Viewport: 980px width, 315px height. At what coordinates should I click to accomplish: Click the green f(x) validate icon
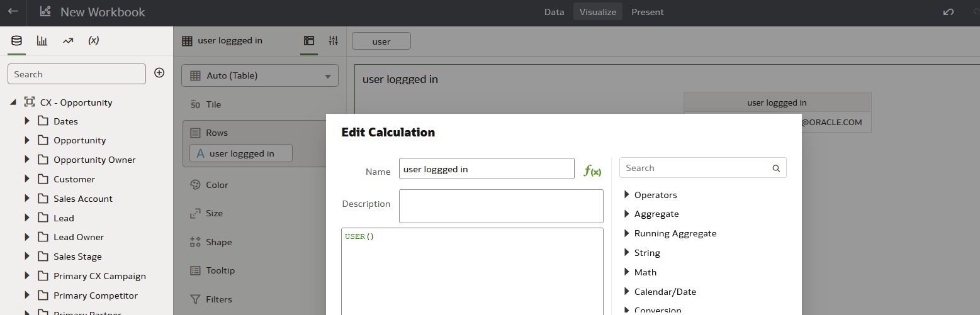click(592, 170)
